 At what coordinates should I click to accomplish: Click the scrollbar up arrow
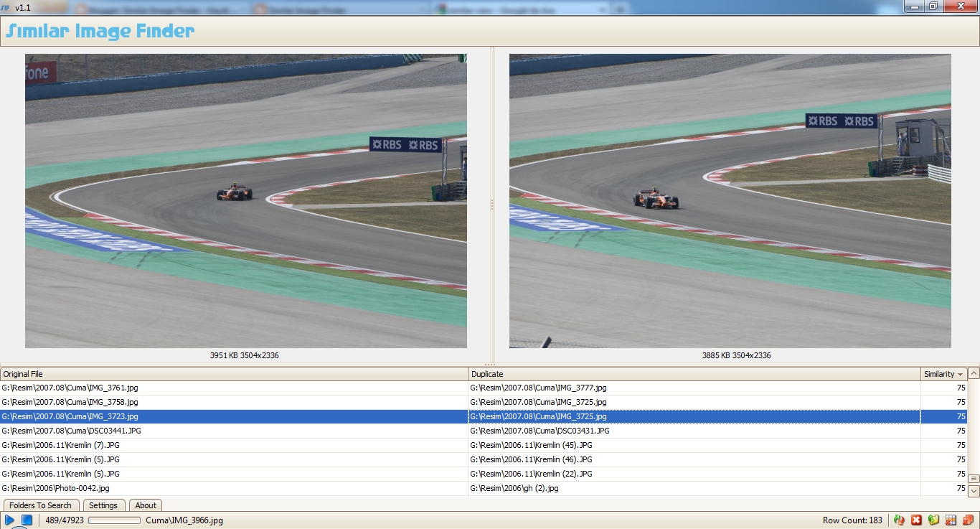(974, 374)
